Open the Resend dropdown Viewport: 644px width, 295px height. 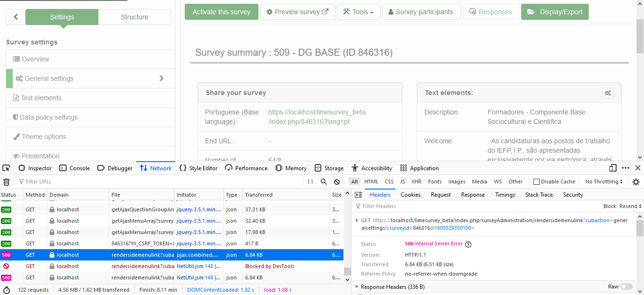point(630,206)
